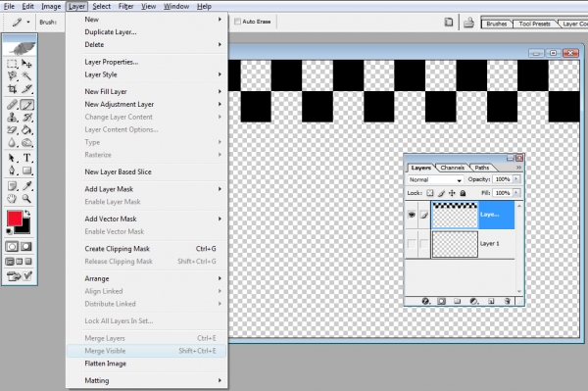Choose Flatten Image from Layer menu

coord(147,364)
